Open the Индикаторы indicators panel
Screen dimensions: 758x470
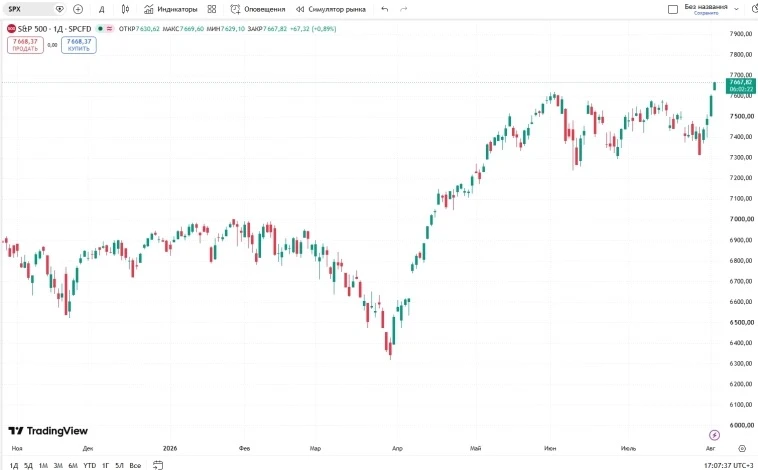click(x=171, y=9)
